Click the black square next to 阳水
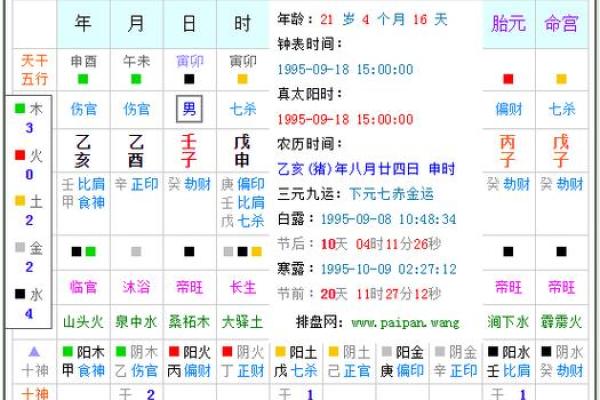600x400 pixels. (493, 351)
